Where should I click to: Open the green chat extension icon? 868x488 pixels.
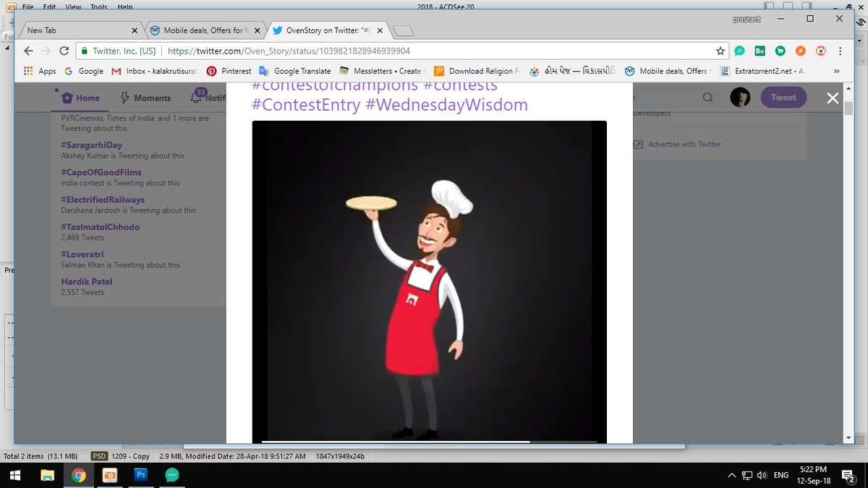[739, 51]
